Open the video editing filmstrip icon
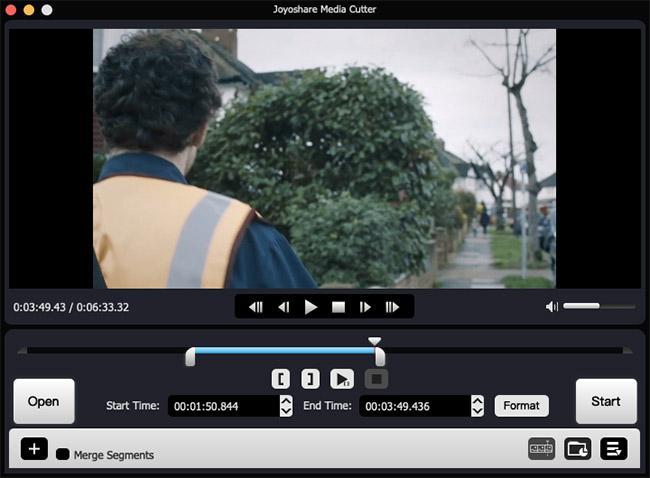650x478 pixels. click(x=541, y=449)
